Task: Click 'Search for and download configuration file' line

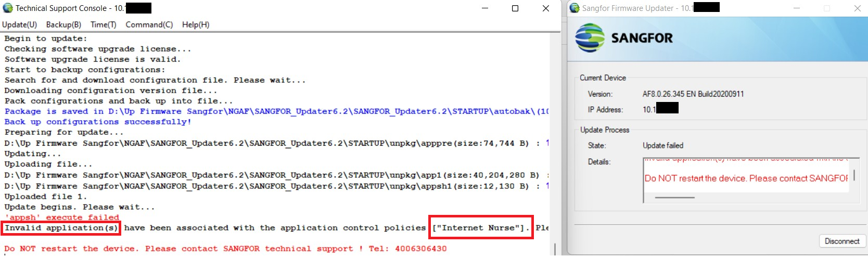Action: [155, 80]
